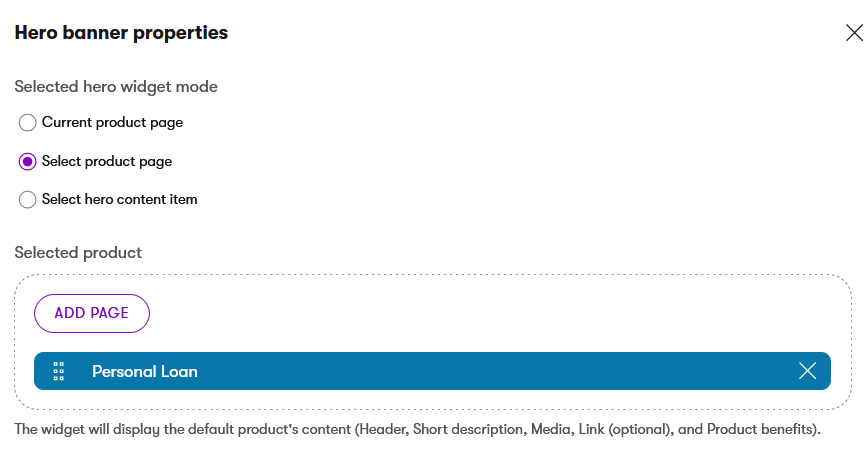This screenshot has width=866, height=454.
Task: Choose the Select product page radio circle
Action: (28, 162)
